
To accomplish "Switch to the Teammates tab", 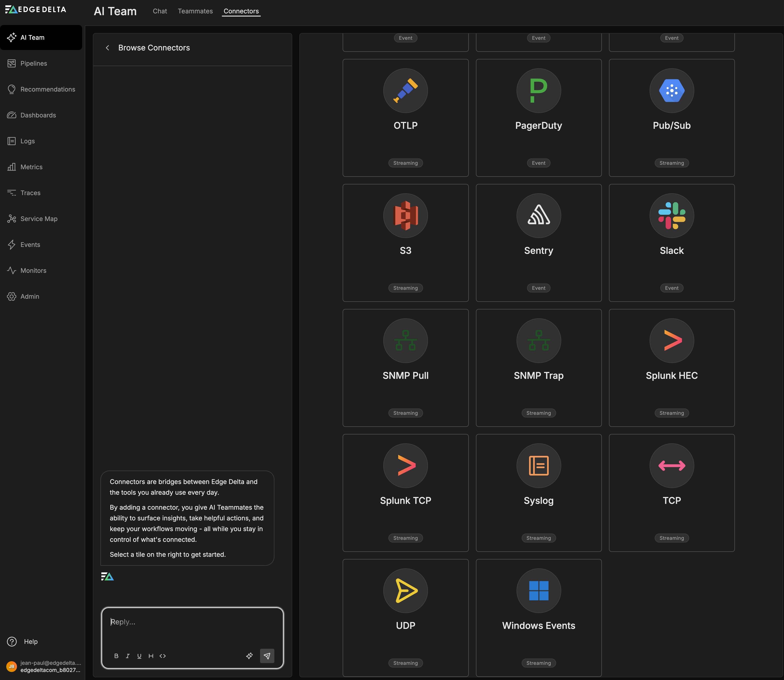I will click(195, 11).
